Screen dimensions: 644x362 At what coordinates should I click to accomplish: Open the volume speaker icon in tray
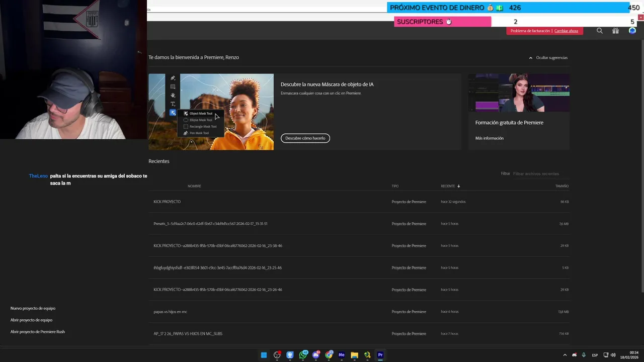[x=613, y=355]
